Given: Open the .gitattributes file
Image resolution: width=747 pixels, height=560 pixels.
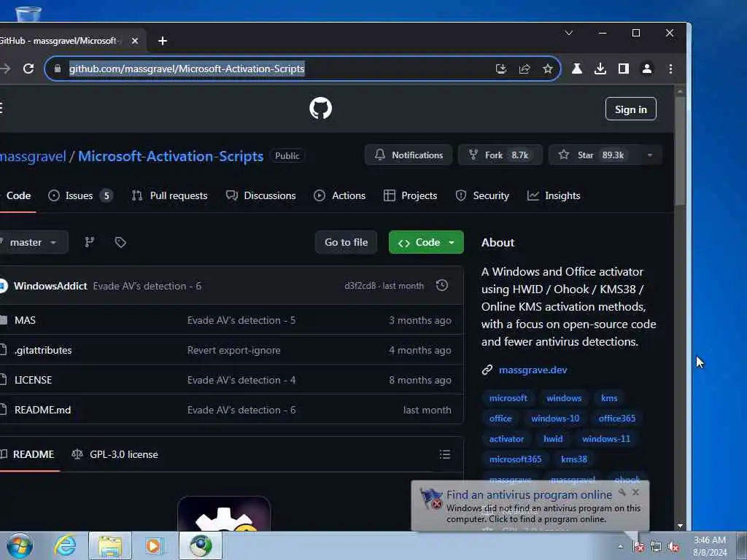Looking at the screenshot, I should coord(43,350).
